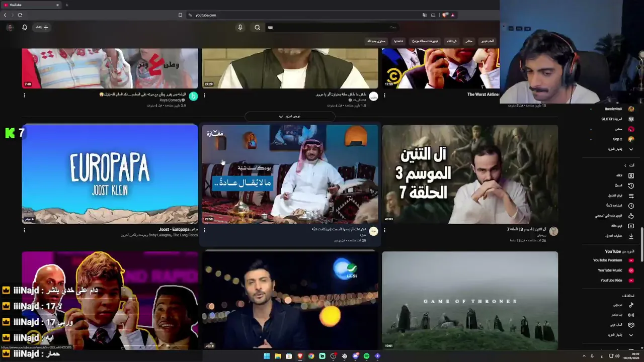Open Watch Later in the sidebar
Screen dimensions: 644x362
click(x=625, y=206)
